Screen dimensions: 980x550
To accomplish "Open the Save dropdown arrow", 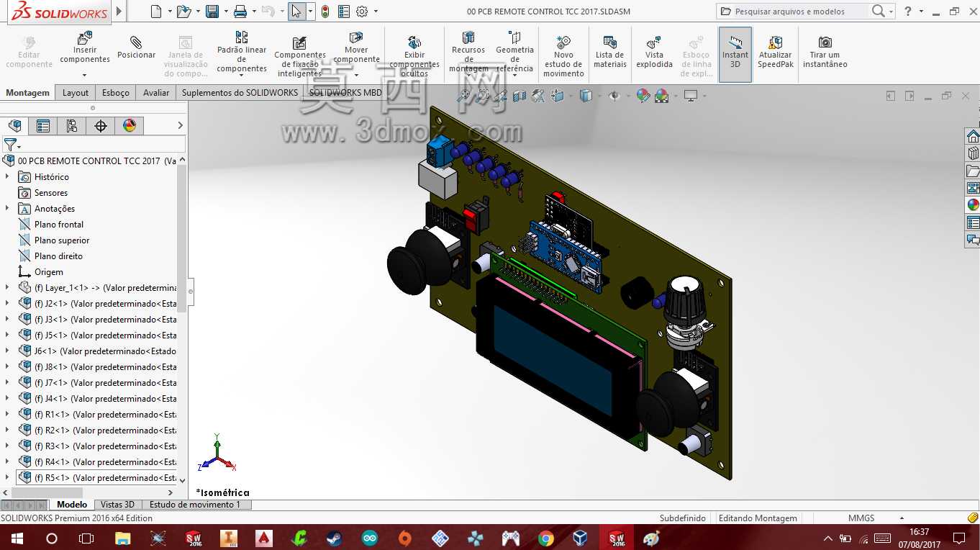I will 224,12.
